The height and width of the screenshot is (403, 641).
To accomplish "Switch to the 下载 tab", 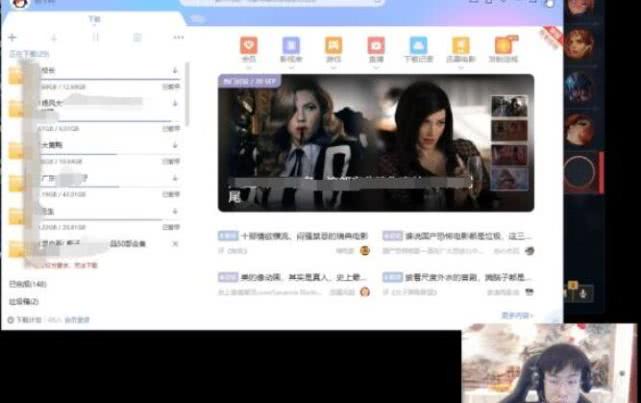I will [94, 19].
